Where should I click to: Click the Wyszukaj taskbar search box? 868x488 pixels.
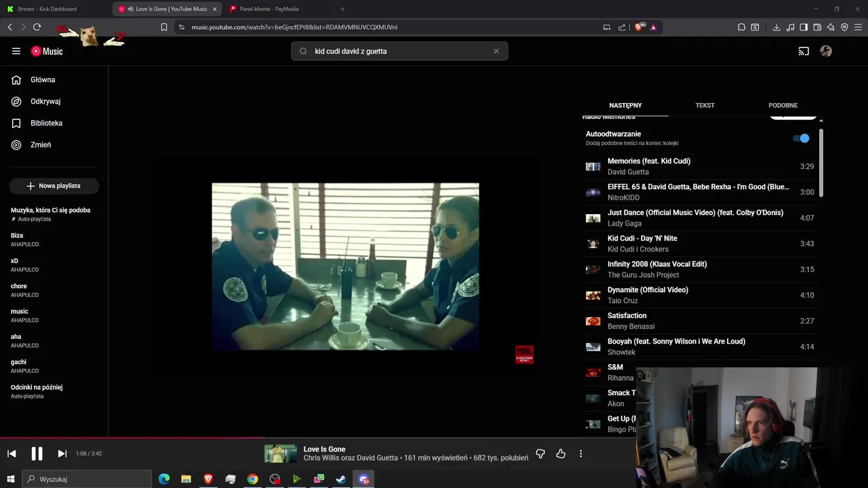coord(86,479)
